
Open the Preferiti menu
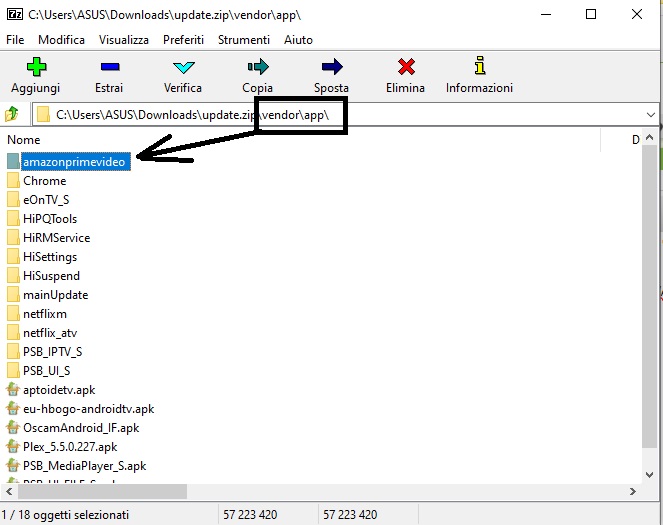184,40
